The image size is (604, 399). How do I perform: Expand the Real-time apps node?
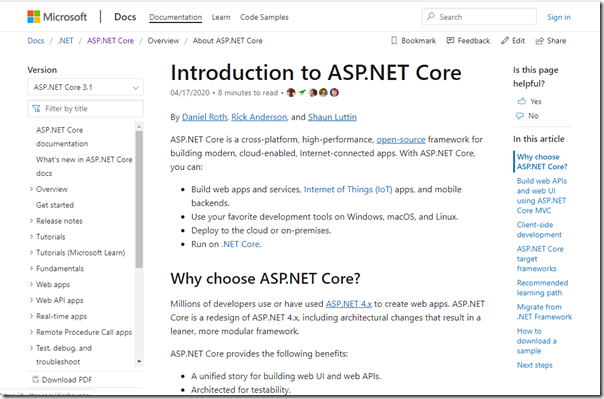click(31, 316)
